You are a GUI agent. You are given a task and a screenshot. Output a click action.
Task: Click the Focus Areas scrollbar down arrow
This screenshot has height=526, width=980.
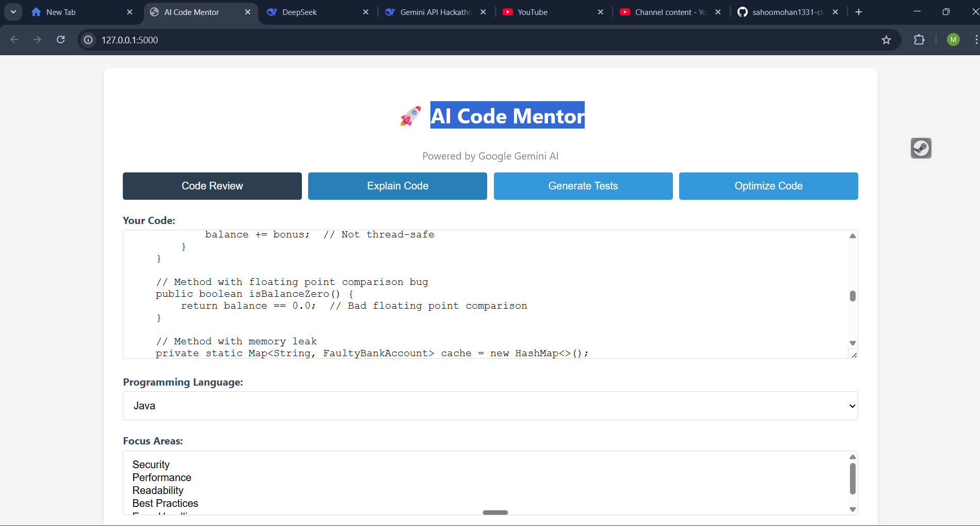coord(853,509)
